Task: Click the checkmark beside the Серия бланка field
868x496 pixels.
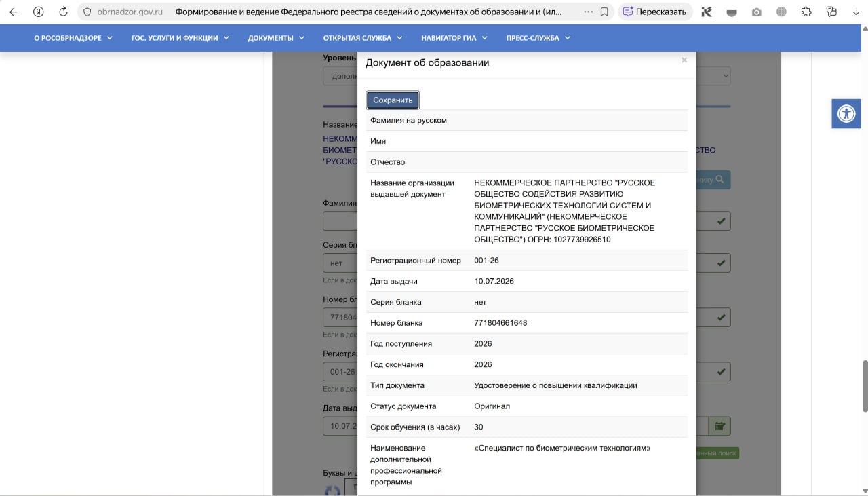Action: (x=722, y=263)
